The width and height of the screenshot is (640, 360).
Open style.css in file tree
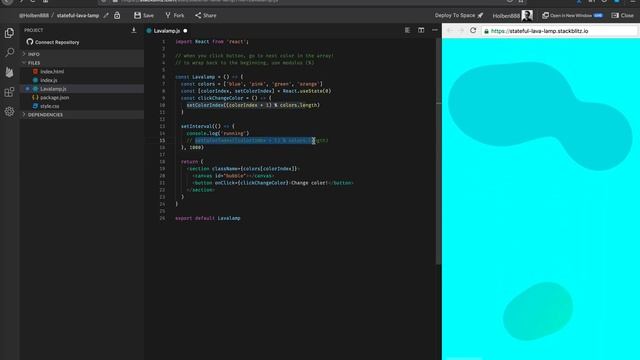[x=49, y=106]
